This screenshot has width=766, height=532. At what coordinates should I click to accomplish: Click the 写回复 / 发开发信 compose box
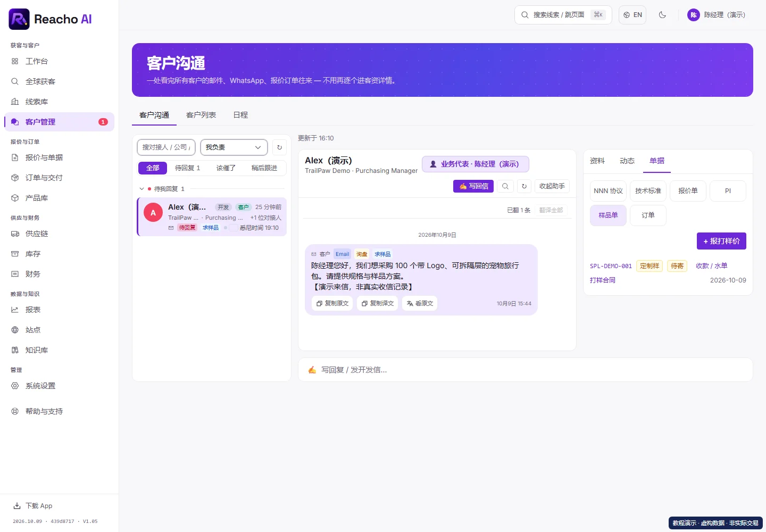pos(526,370)
